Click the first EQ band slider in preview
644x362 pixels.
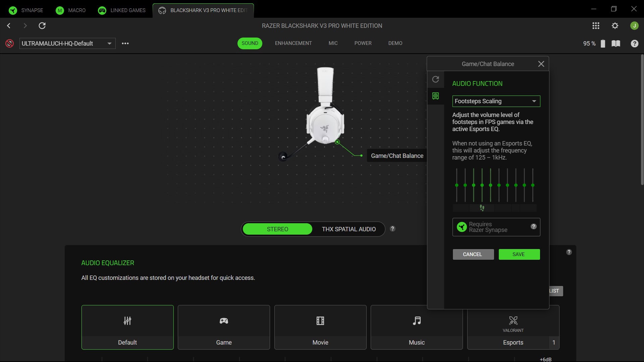(457, 185)
